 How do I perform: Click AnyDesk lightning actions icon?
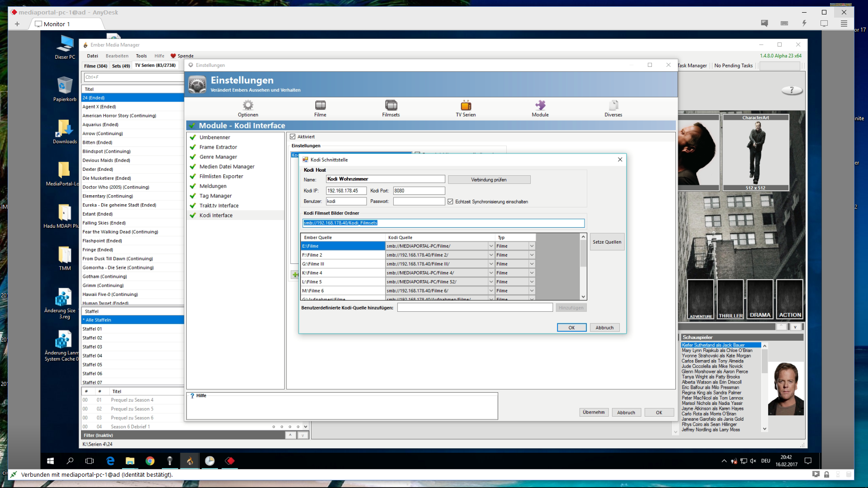pyautogui.click(x=804, y=23)
